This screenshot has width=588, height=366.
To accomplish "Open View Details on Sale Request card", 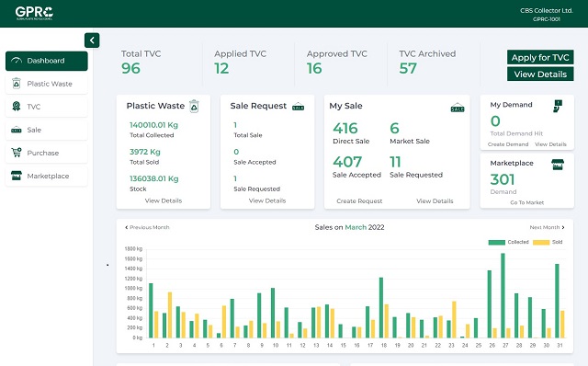I will coord(267,200).
